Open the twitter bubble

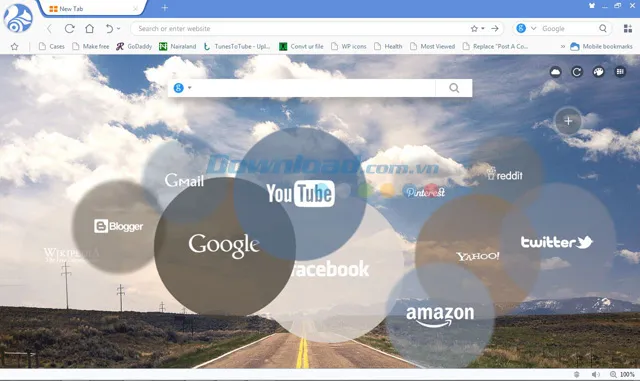point(557,242)
